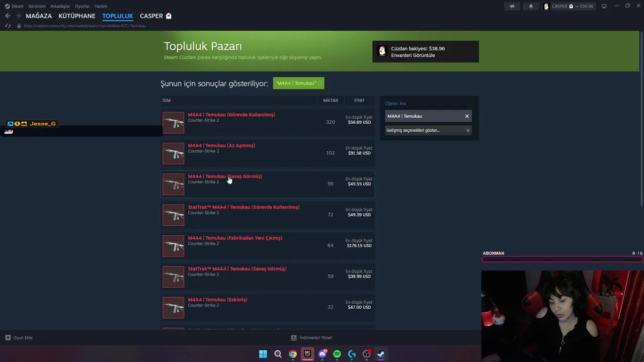Expand Gelişmiş seçenekleri göster options
The image size is (644, 362).
(x=428, y=130)
